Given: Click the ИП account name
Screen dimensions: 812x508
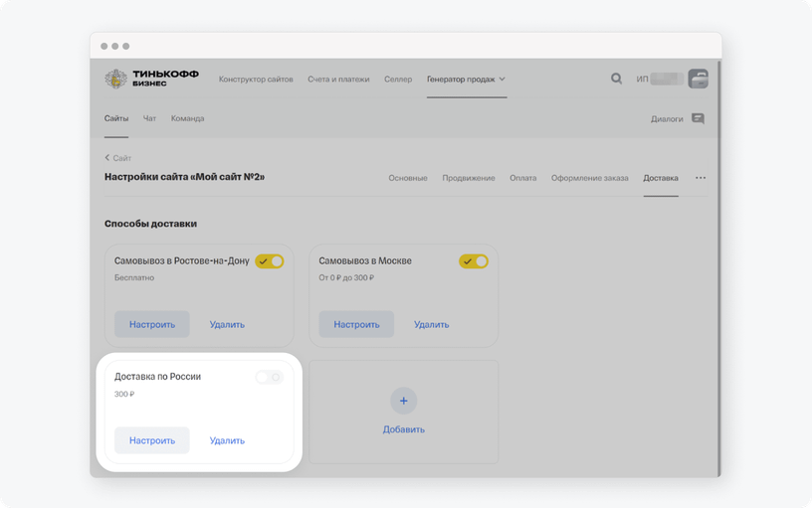Looking at the screenshot, I should pos(660,79).
